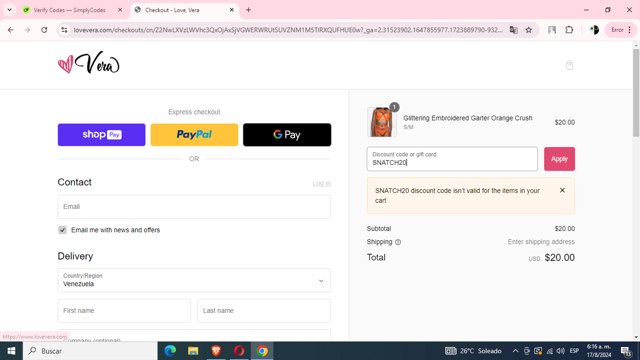Viewport: 640px width, 360px height.
Task: Open the Chrome Error menu button
Action: click(x=621, y=30)
